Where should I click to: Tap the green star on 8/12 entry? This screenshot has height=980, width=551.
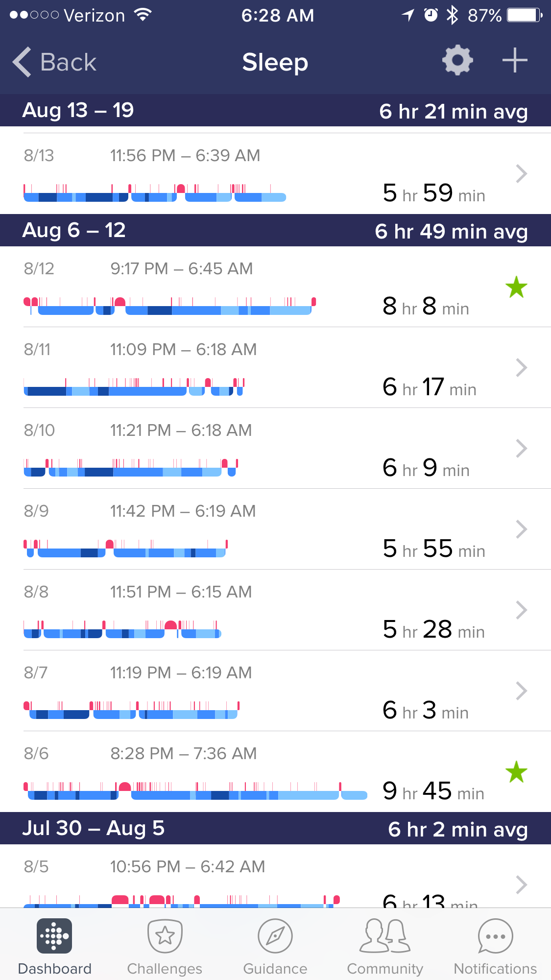click(516, 287)
